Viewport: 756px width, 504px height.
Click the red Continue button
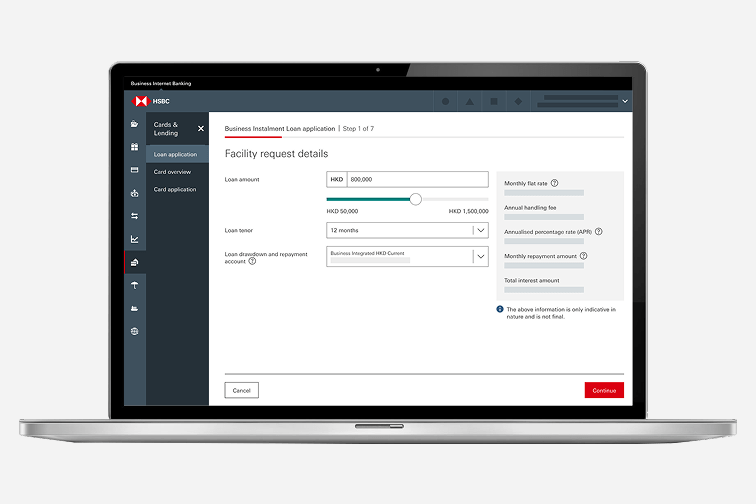pyautogui.click(x=604, y=390)
